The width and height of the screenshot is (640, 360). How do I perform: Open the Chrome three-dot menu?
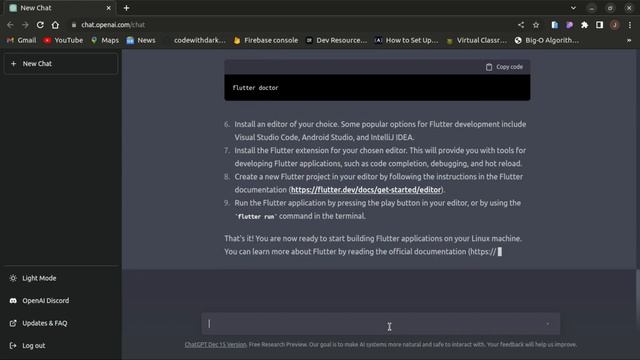[630, 25]
